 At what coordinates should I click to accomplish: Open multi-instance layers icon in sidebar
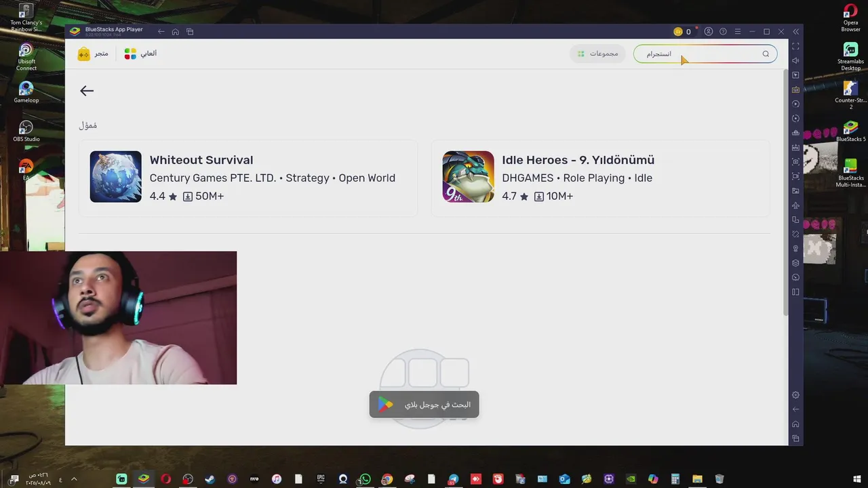795,263
